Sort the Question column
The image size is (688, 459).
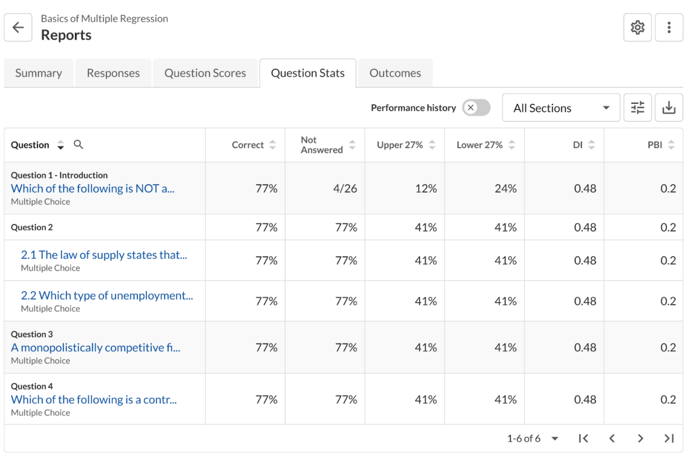click(x=60, y=146)
